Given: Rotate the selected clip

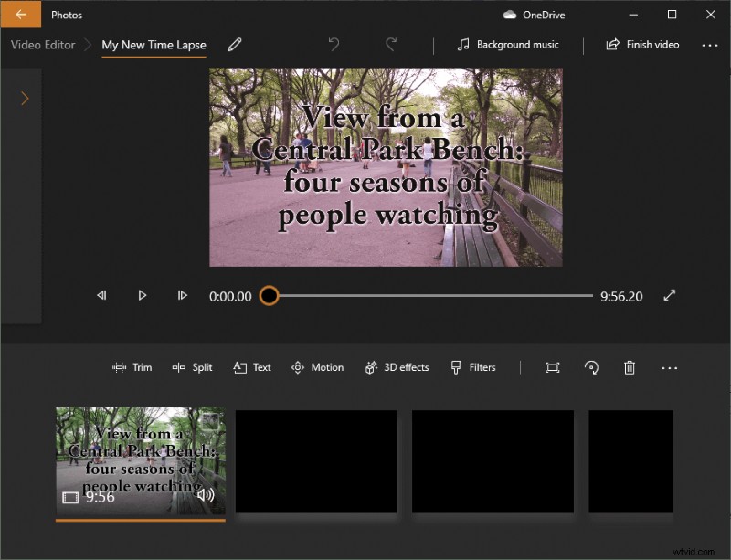Looking at the screenshot, I should click(591, 367).
